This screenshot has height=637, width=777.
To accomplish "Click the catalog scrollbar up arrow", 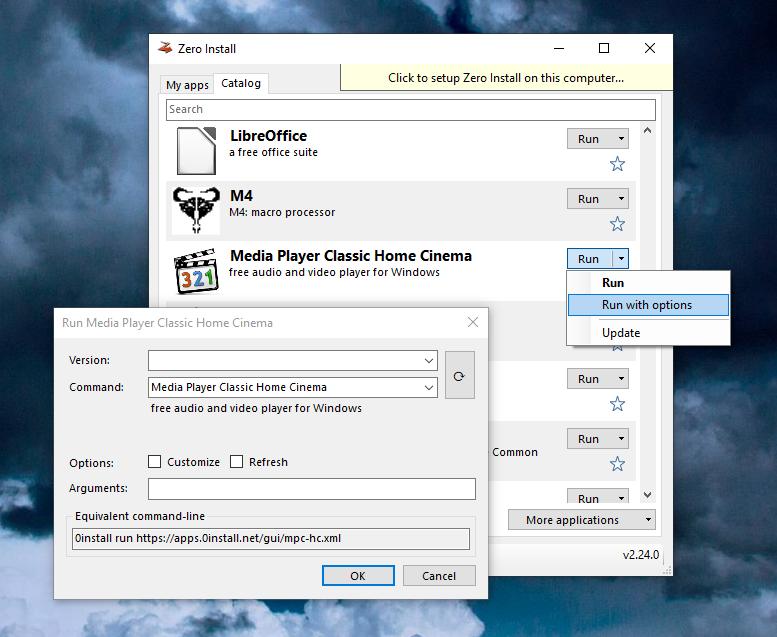I will point(647,131).
